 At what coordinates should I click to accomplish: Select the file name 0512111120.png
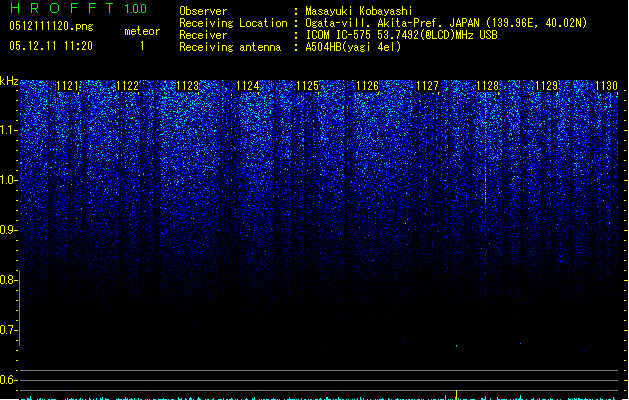click(51, 26)
